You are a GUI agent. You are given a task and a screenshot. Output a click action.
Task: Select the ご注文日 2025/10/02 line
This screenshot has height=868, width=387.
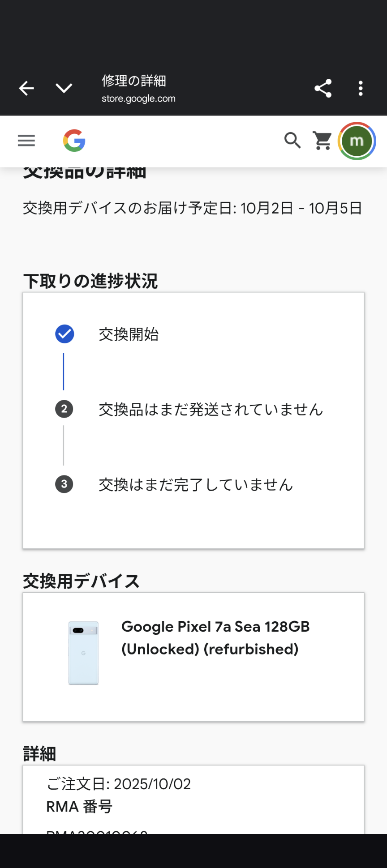[119, 784]
